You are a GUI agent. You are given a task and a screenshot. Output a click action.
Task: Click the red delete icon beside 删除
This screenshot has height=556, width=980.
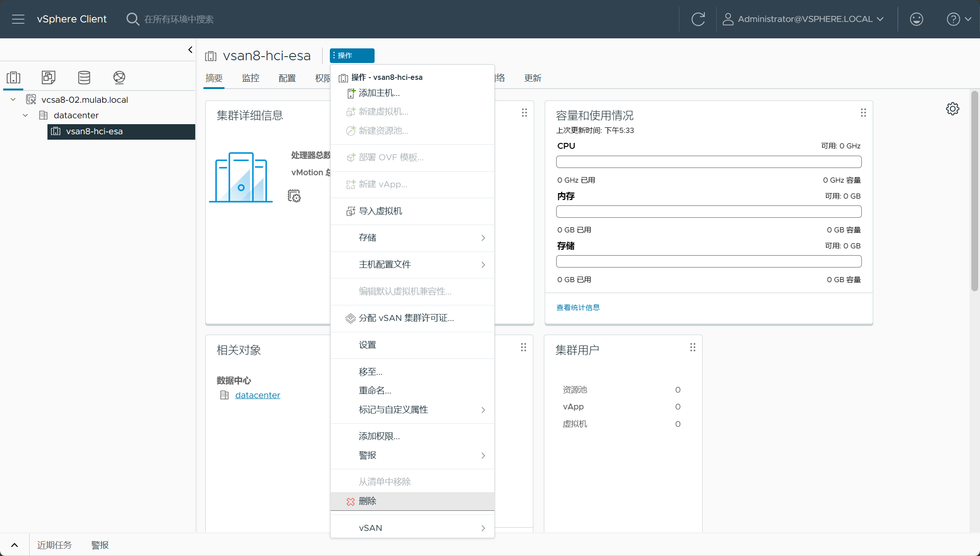pyautogui.click(x=350, y=502)
